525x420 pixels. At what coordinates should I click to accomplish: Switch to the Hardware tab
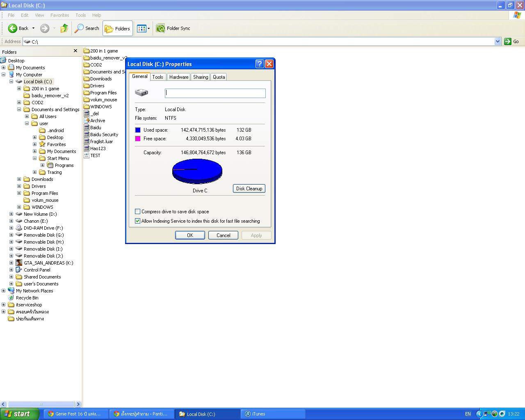pos(179,77)
